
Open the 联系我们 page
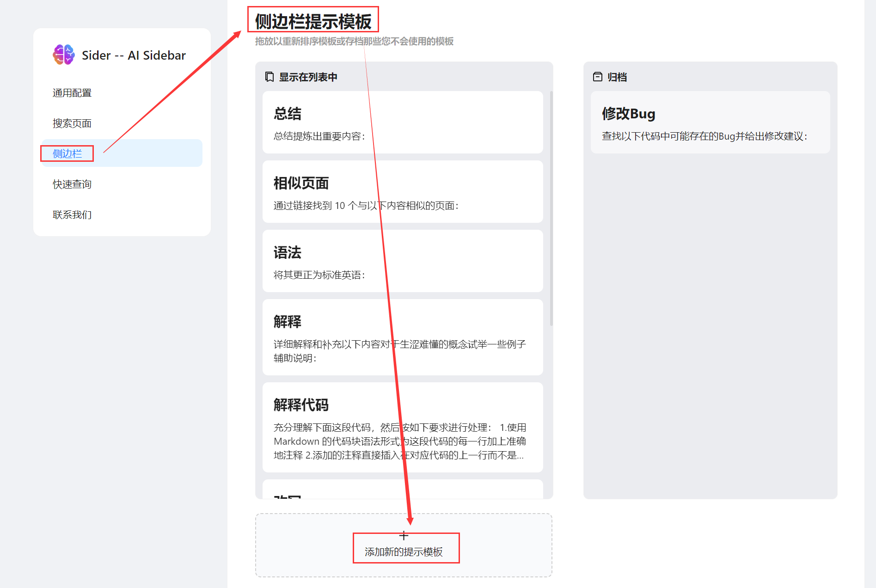(72, 214)
